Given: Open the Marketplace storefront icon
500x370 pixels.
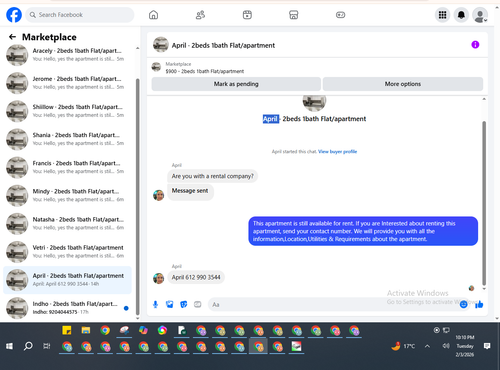Looking at the screenshot, I should (x=294, y=15).
